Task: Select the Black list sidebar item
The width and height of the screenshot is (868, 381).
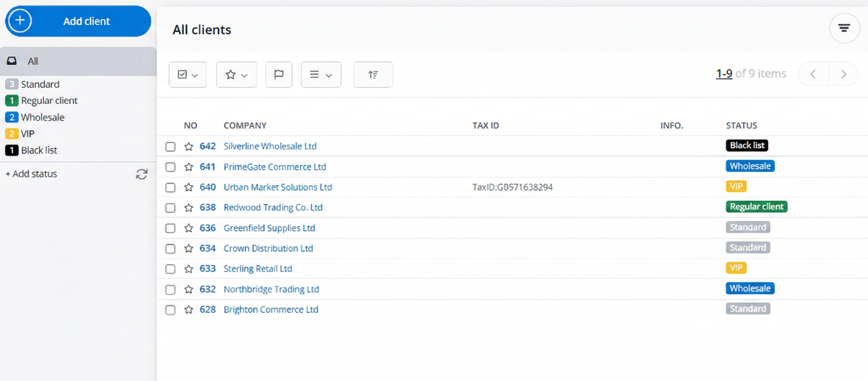Action: (x=39, y=150)
